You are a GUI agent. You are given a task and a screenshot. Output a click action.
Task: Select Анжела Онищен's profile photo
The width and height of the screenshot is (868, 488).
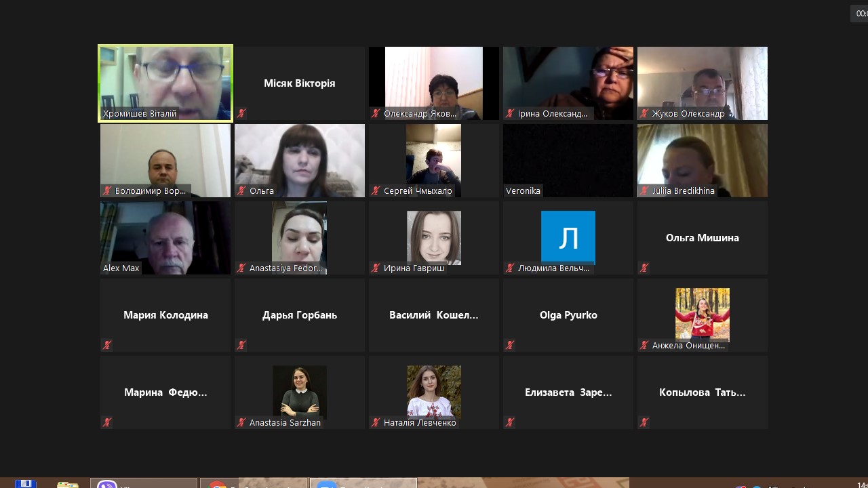click(703, 313)
